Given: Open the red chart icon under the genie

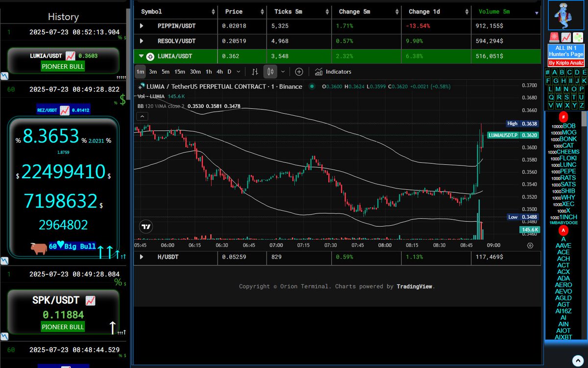Looking at the screenshot, I should coord(566,37).
